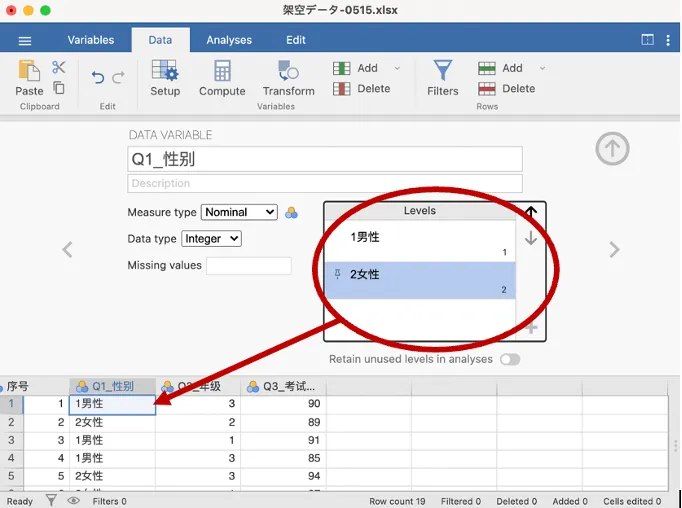Click Delete in the Rows group
The image size is (682, 508).
[x=507, y=89]
